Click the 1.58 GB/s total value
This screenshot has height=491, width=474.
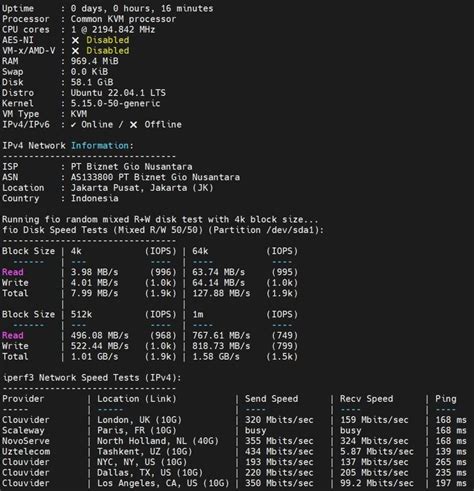tap(216, 357)
